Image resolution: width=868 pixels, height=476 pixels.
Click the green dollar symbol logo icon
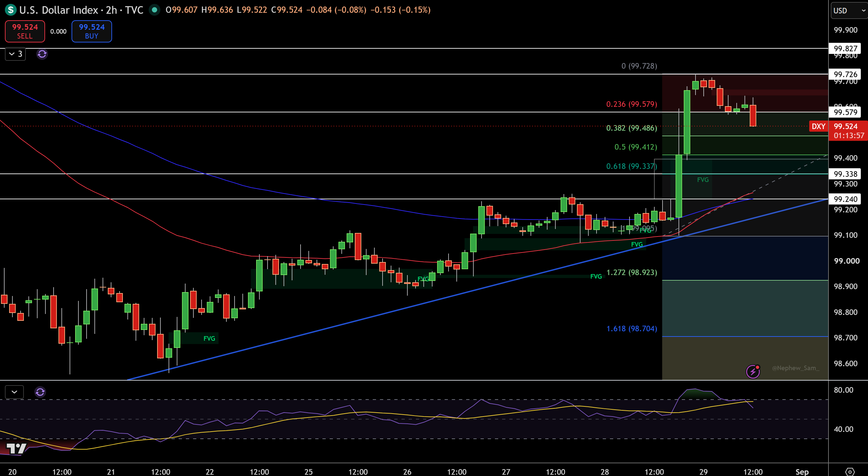11,10
